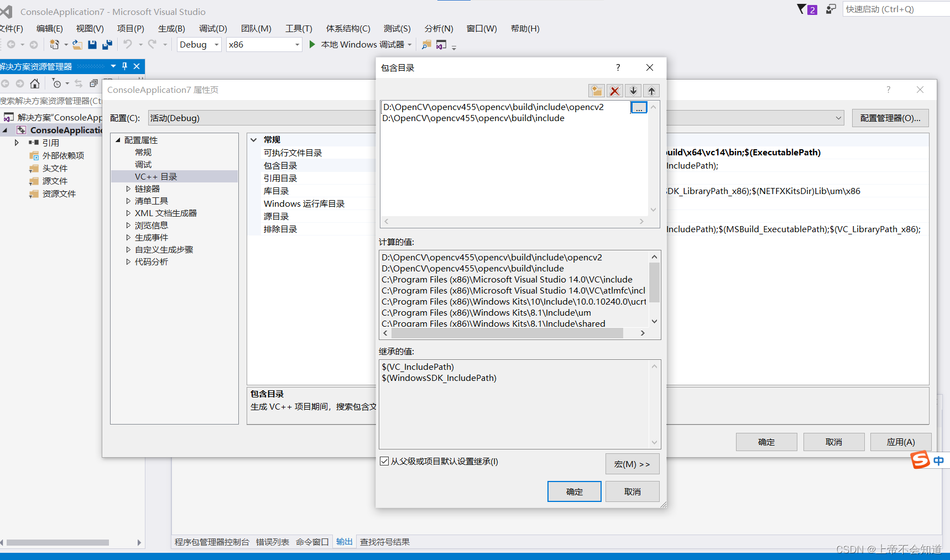The height and width of the screenshot is (560, 950).
Task: Click help question mark in 包含目录 dialog
Action: (618, 67)
